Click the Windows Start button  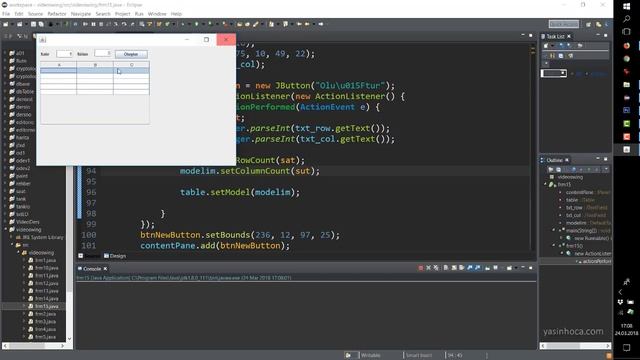pos(627,6)
